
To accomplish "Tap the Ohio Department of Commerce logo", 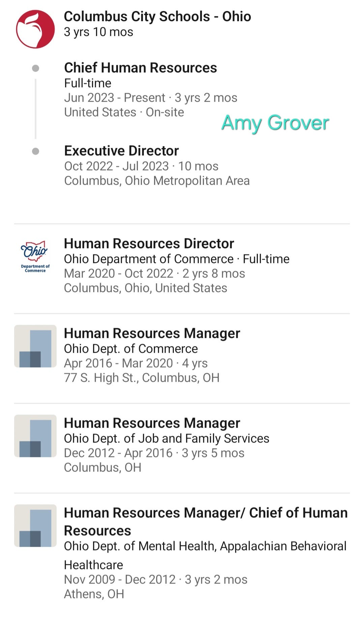I will click(x=35, y=256).
